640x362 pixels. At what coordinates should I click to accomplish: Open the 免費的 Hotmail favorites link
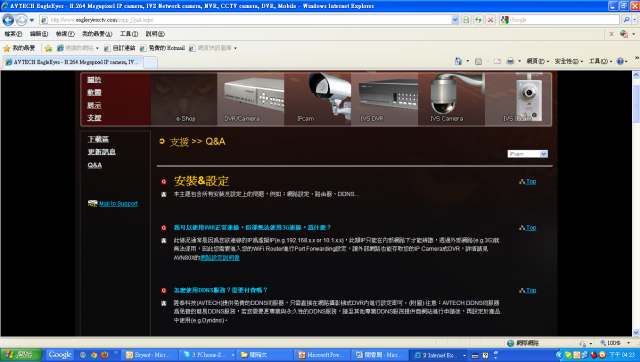coord(162,48)
